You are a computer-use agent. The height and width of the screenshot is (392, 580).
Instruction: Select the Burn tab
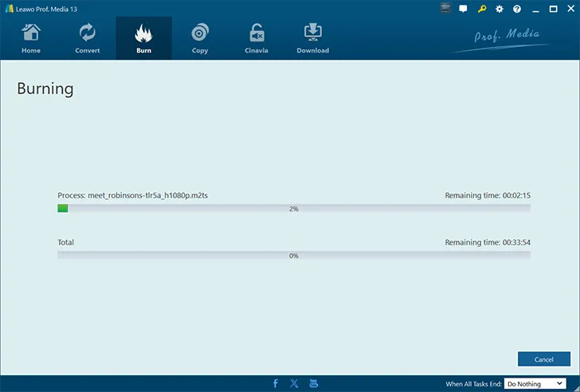pyautogui.click(x=143, y=38)
